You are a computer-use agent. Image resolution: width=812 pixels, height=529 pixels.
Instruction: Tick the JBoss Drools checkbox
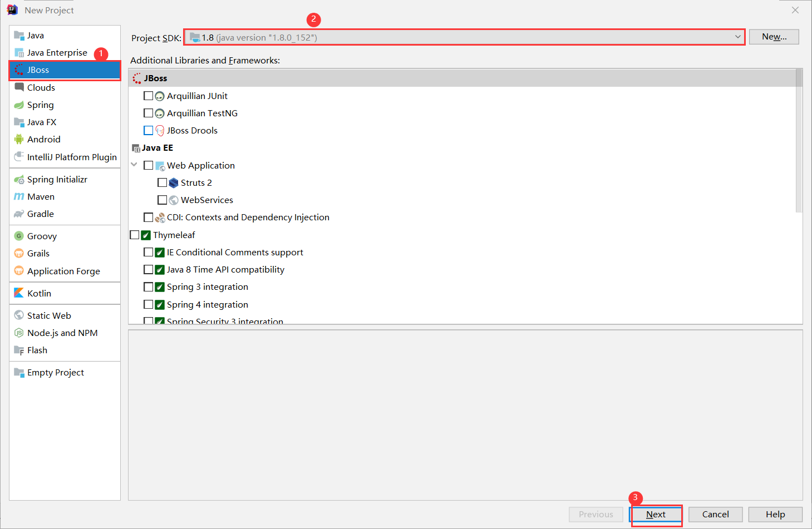click(148, 130)
